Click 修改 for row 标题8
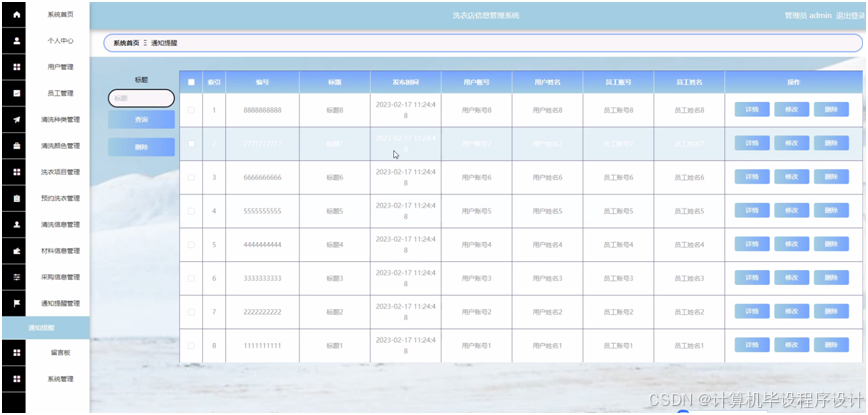 pos(792,110)
